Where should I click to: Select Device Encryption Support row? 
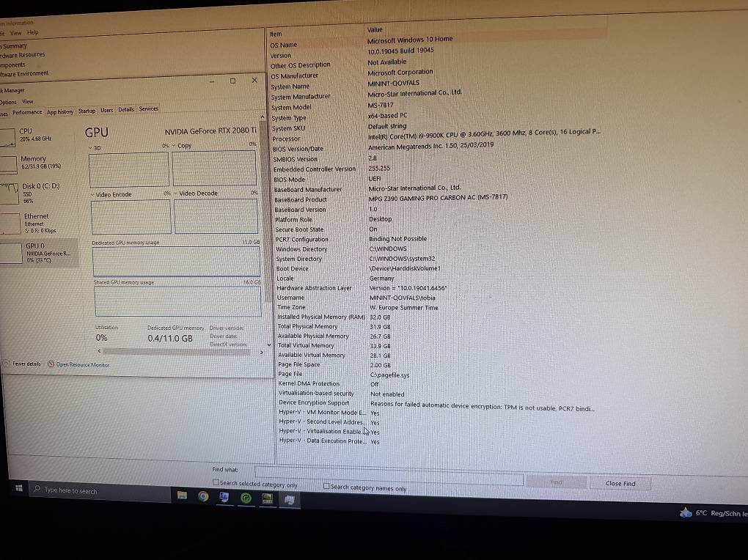click(436, 405)
